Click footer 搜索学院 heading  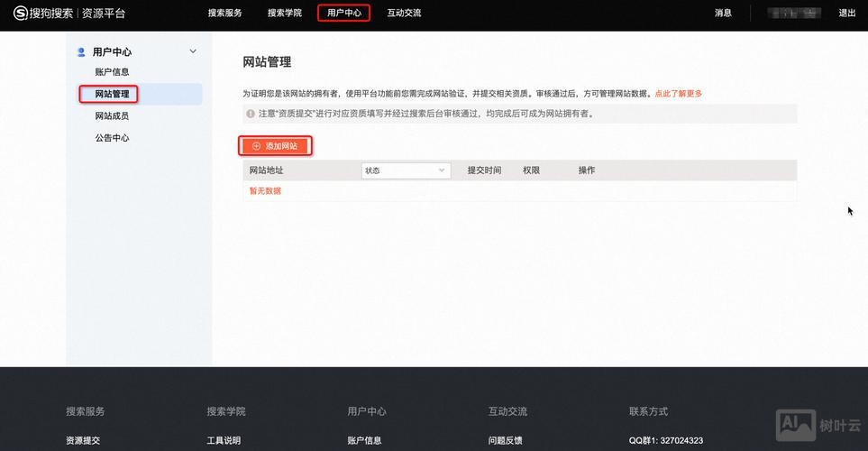tap(226, 411)
